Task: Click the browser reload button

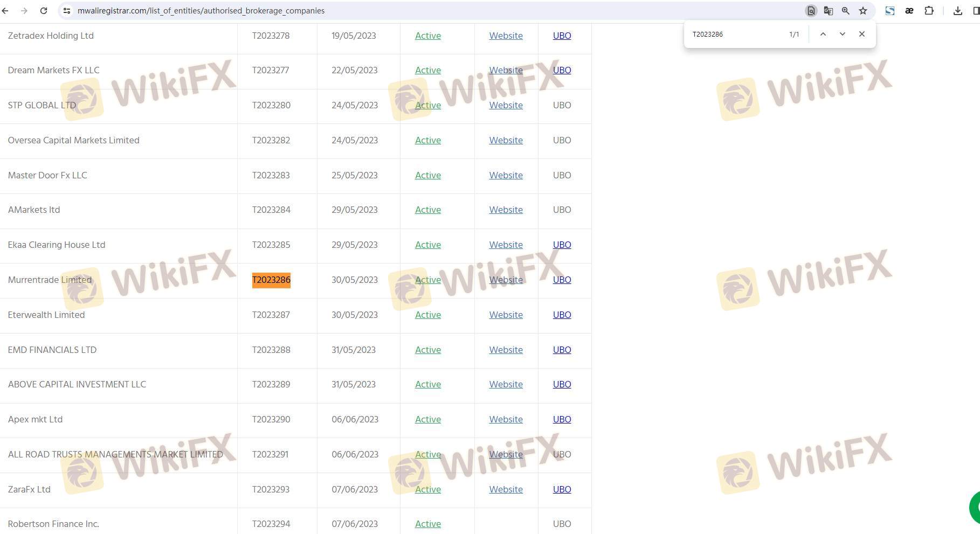Action: pos(44,11)
